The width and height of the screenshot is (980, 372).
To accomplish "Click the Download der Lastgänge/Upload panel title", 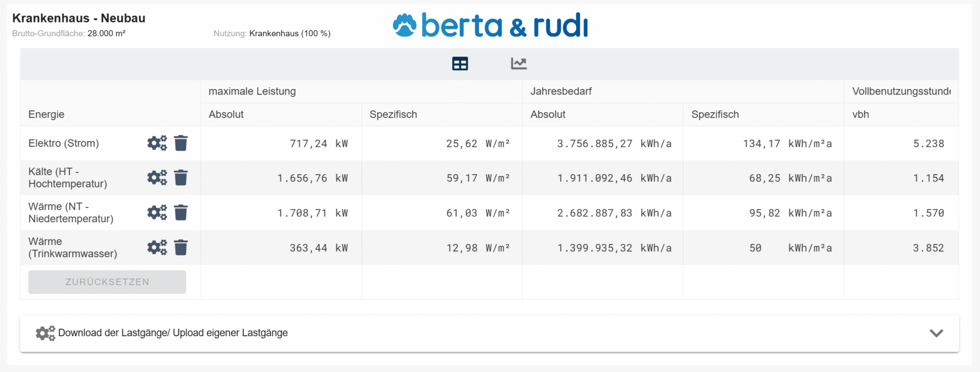I will 173,333.
